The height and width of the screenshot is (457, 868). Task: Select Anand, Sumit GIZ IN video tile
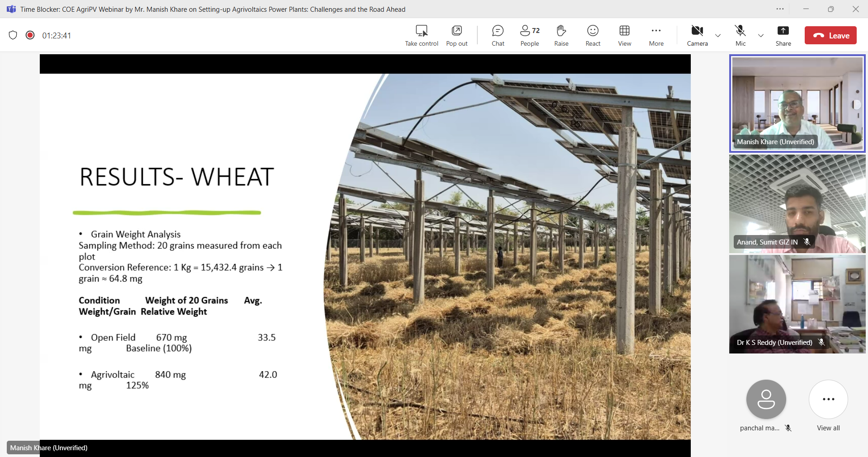pos(797,204)
